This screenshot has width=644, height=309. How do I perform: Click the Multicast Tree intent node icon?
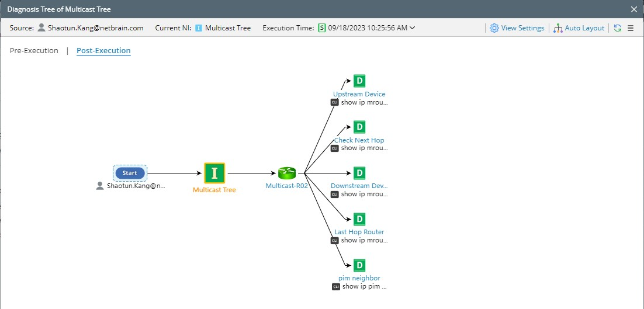[x=214, y=173]
